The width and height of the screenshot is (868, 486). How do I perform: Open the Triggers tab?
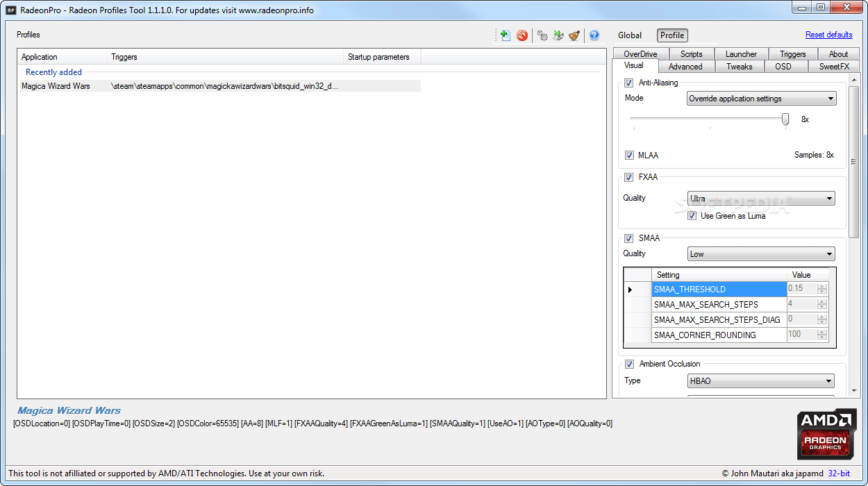tap(792, 54)
